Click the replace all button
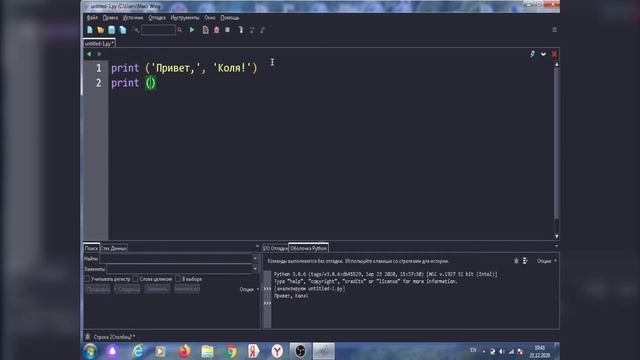The width and height of the screenshot is (640, 360). (x=187, y=289)
